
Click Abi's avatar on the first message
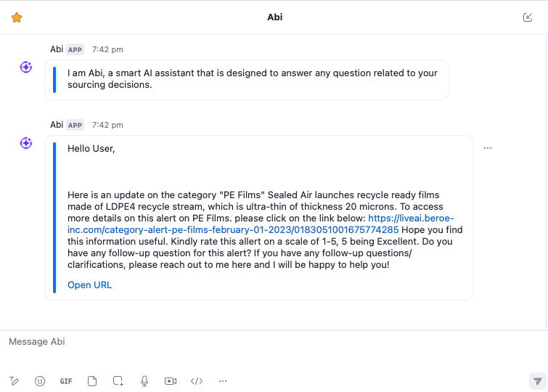pyautogui.click(x=26, y=68)
